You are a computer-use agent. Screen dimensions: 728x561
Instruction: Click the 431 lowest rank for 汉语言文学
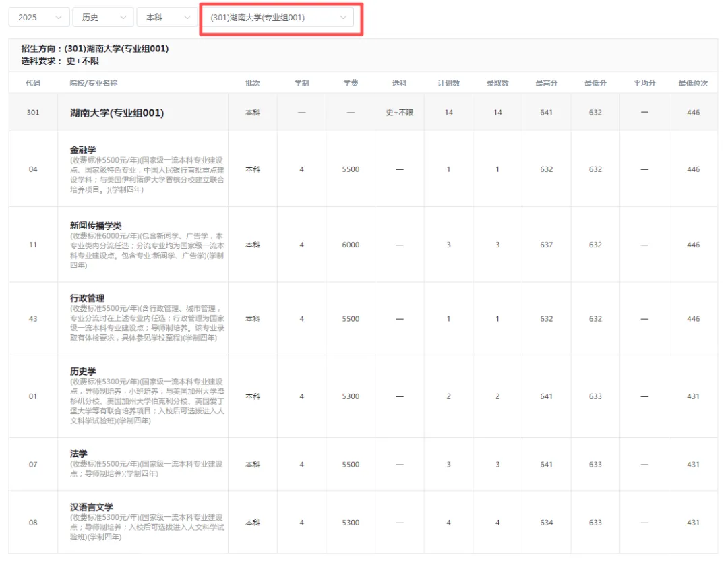tap(693, 523)
